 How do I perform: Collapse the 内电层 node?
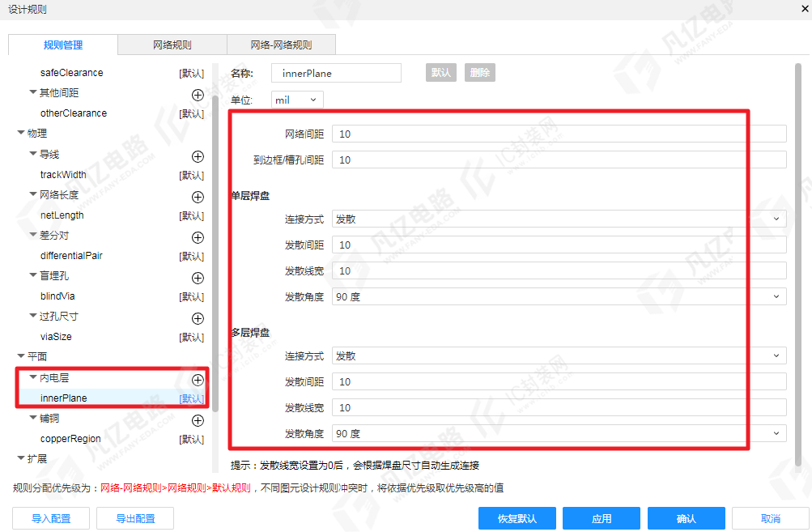(x=33, y=377)
